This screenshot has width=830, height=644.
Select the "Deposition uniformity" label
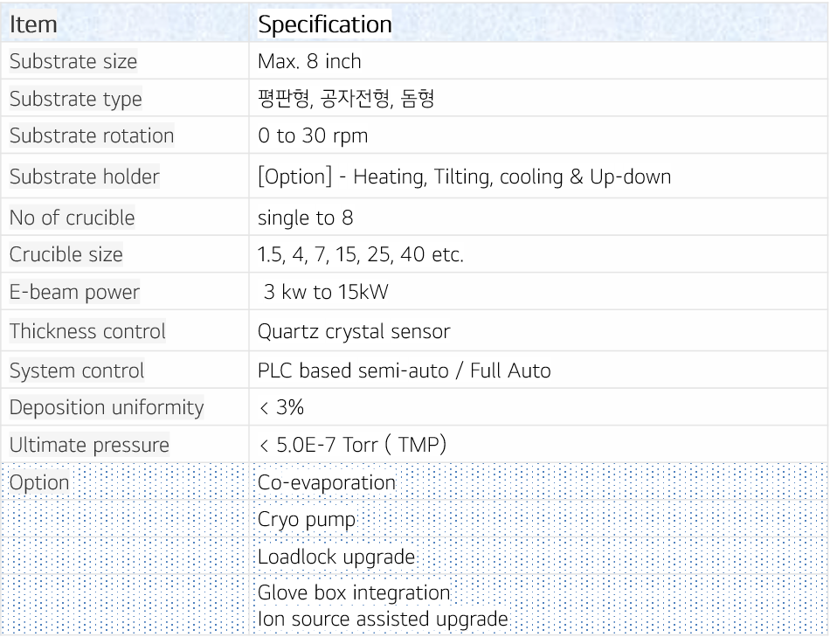tap(107, 407)
